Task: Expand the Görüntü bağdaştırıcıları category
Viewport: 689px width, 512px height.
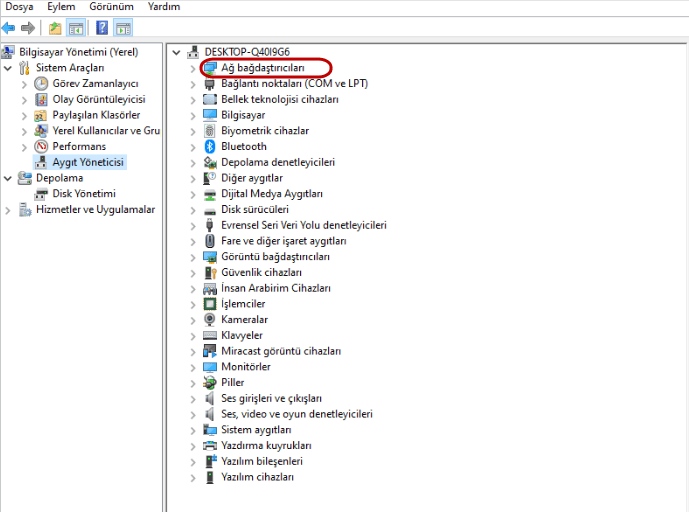Action: point(193,257)
